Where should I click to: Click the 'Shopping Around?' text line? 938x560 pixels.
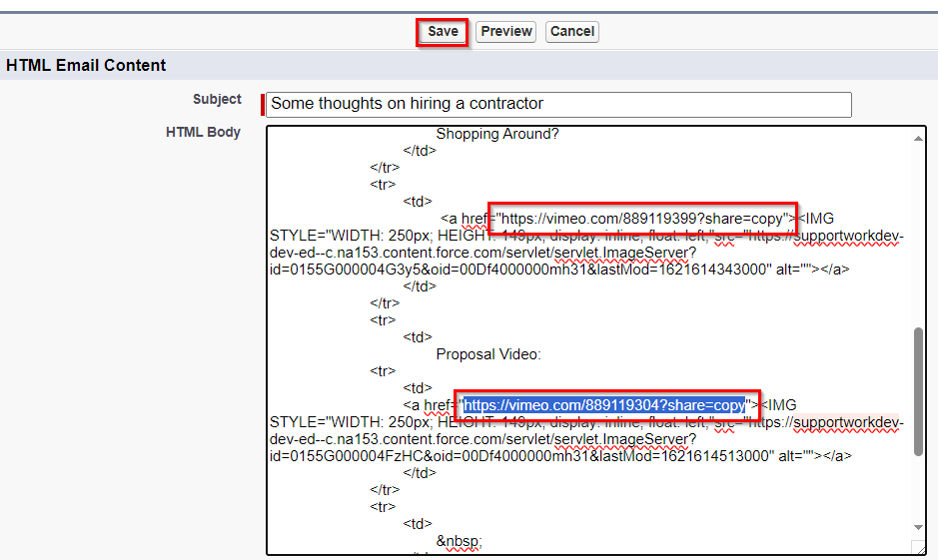497,134
